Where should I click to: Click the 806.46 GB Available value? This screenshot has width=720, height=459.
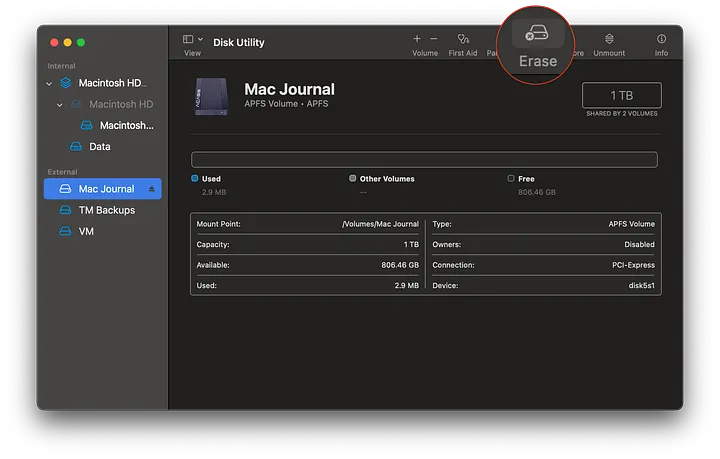[x=400, y=265]
